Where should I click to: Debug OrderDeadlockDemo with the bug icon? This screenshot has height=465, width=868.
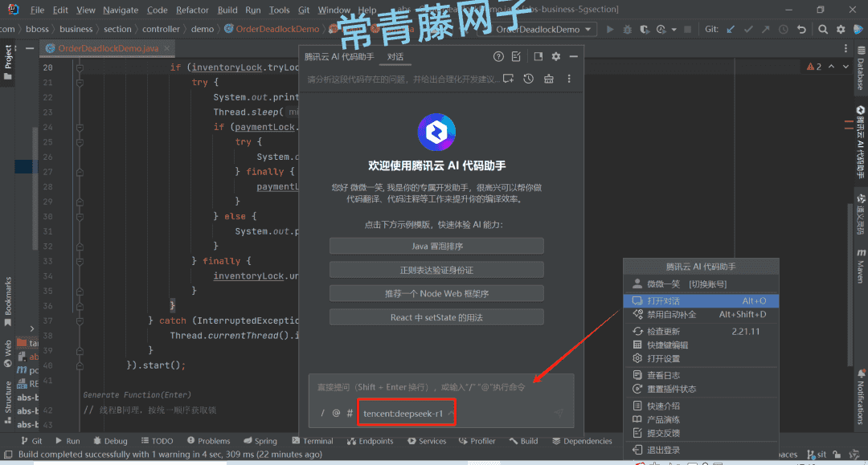pyautogui.click(x=627, y=29)
